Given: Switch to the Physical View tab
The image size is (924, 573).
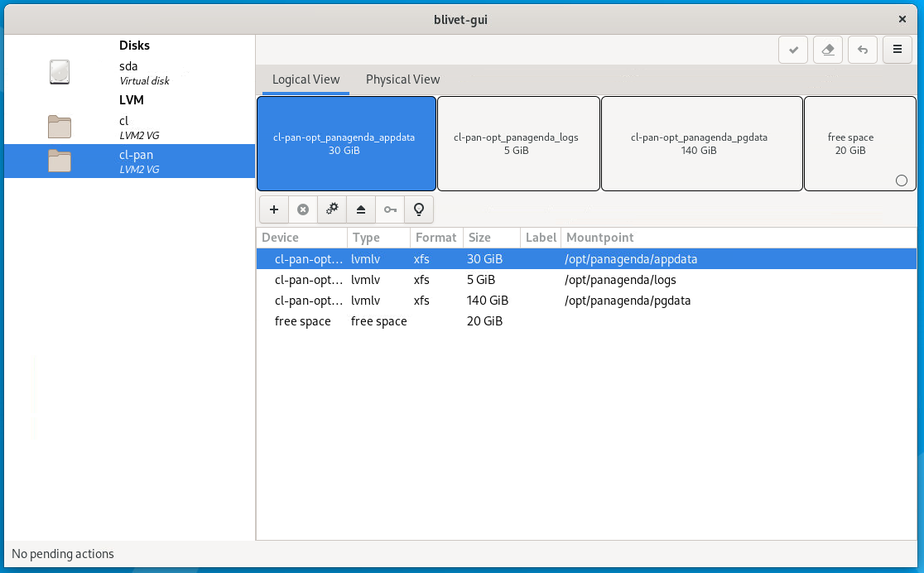Looking at the screenshot, I should [402, 79].
